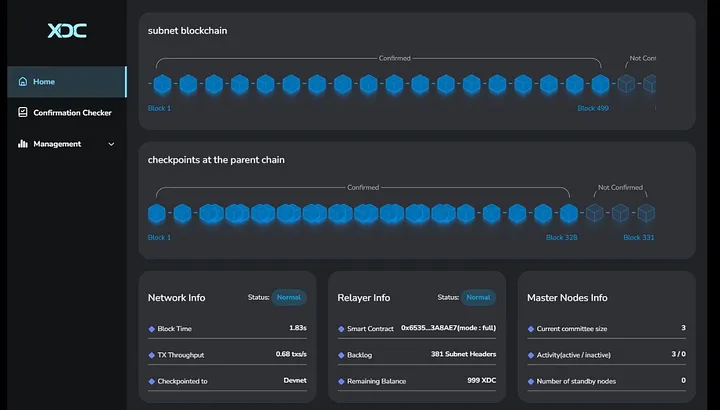Click Normal status badge in Relayer Info
The width and height of the screenshot is (720, 410).
(x=478, y=297)
